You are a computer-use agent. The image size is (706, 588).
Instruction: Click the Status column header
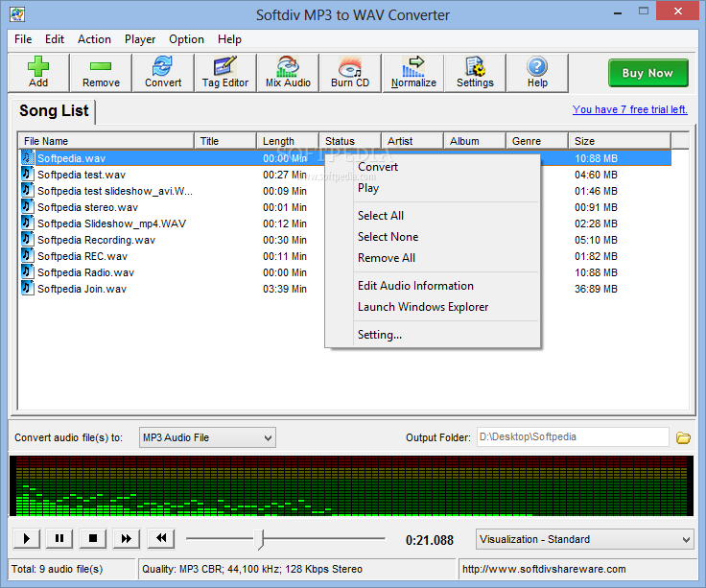(x=350, y=141)
